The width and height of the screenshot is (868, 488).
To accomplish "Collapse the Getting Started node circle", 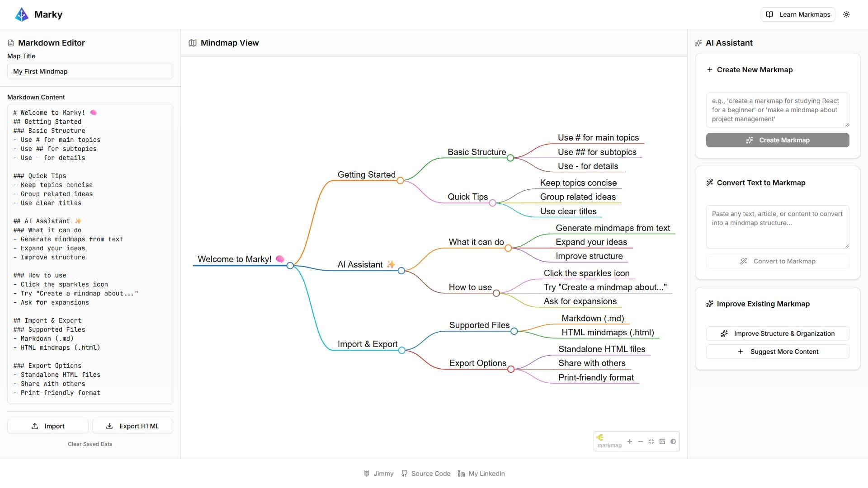I will point(400,181).
